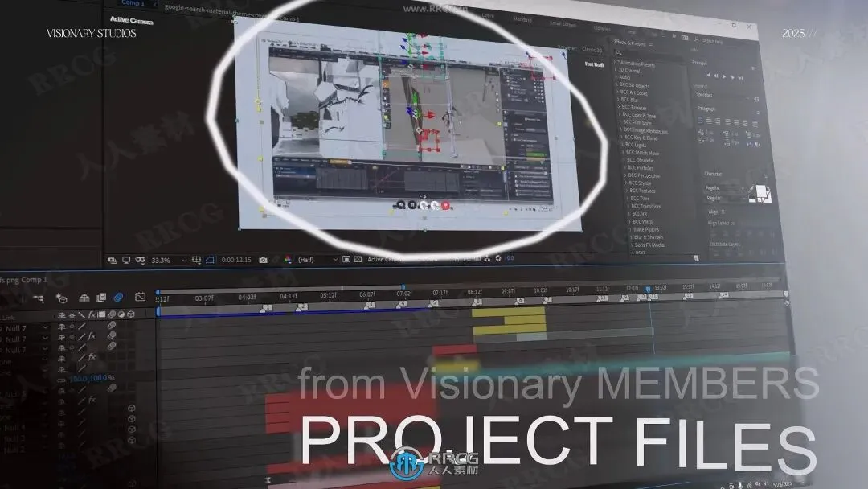Select the Boris FX Mocha effects row
Screen dimensions: 868x489
pyautogui.click(x=649, y=244)
